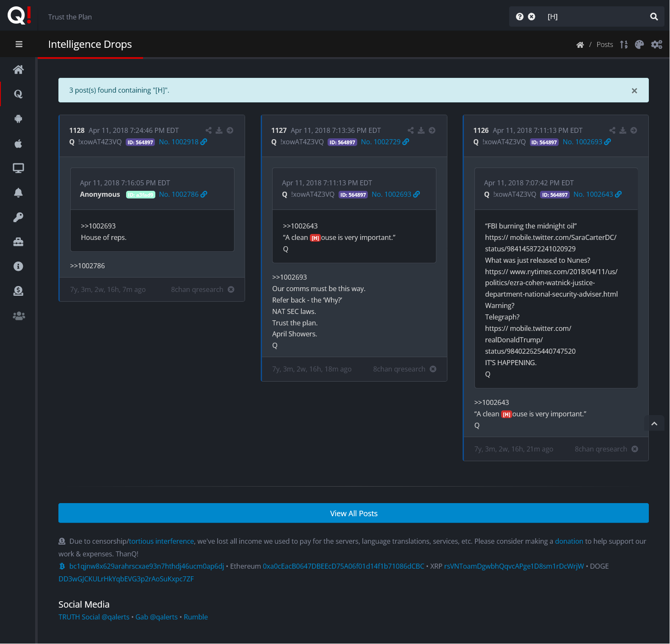Open the info circle sidebar icon
The height and width of the screenshot is (644, 670).
pos(18,266)
